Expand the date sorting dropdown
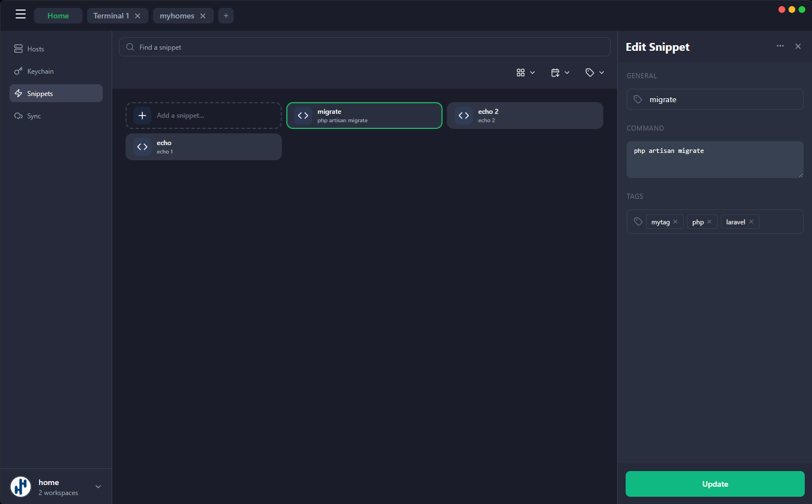The height and width of the screenshot is (504, 812). [x=560, y=72]
